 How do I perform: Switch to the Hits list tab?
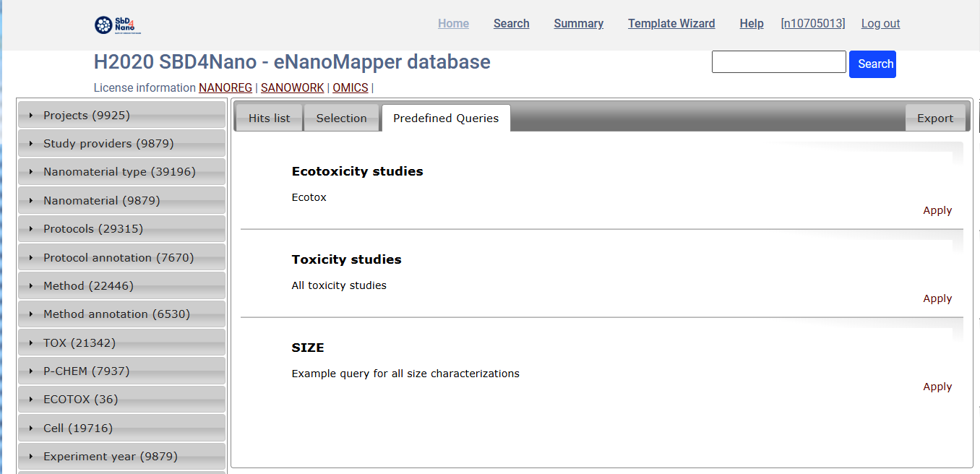269,118
